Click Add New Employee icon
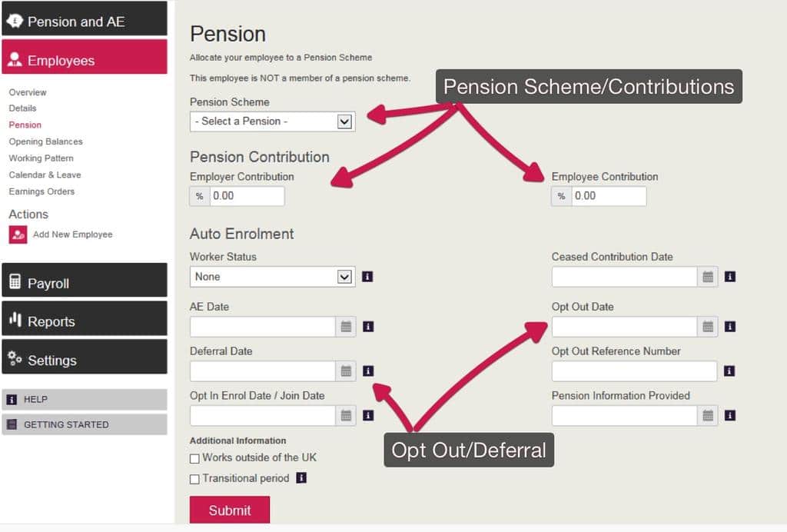This screenshot has width=787, height=532. click(x=18, y=234)
